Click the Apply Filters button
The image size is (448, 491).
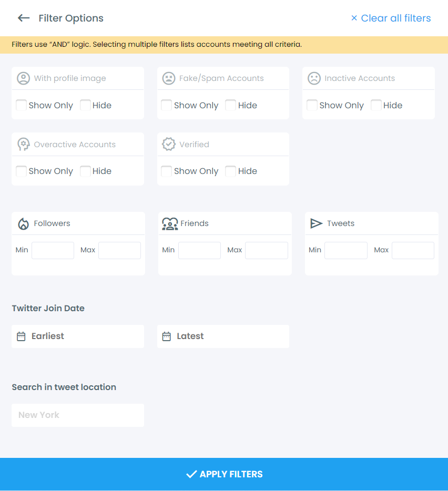[224, 474]
